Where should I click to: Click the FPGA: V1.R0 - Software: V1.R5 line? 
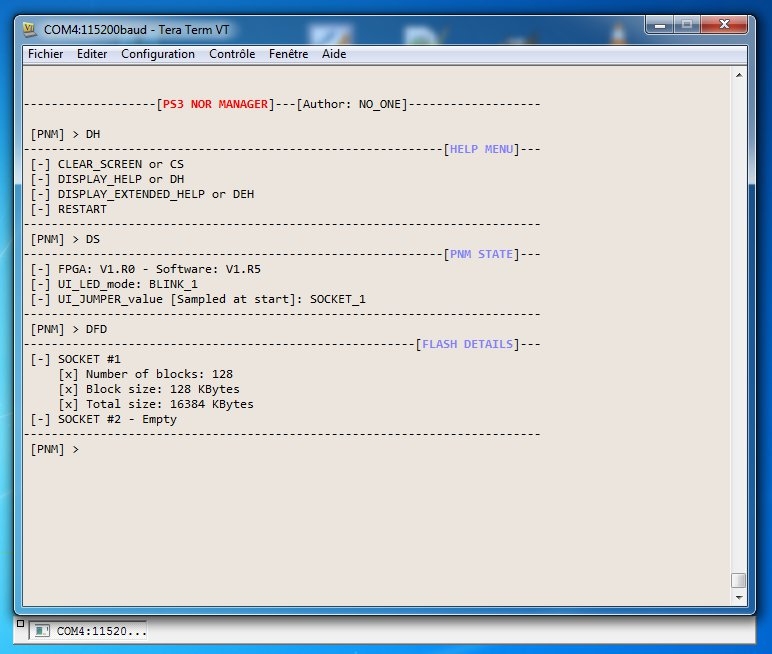point(146,269)
